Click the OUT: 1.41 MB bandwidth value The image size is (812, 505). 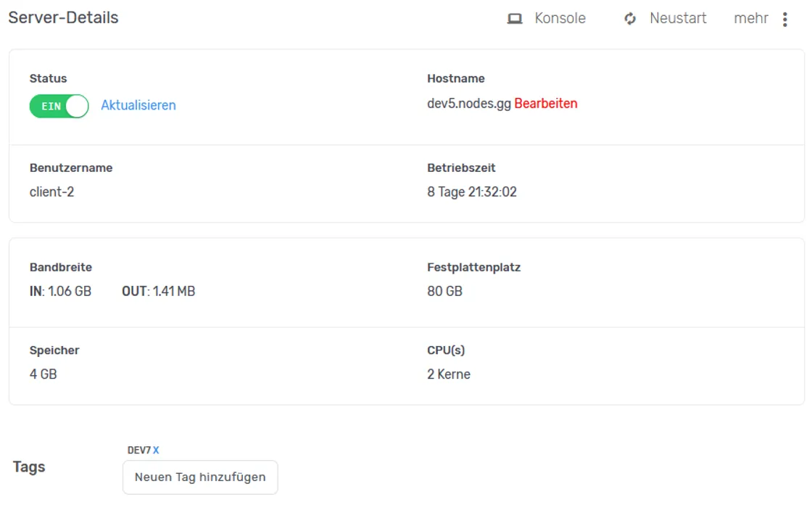[159, 292]
